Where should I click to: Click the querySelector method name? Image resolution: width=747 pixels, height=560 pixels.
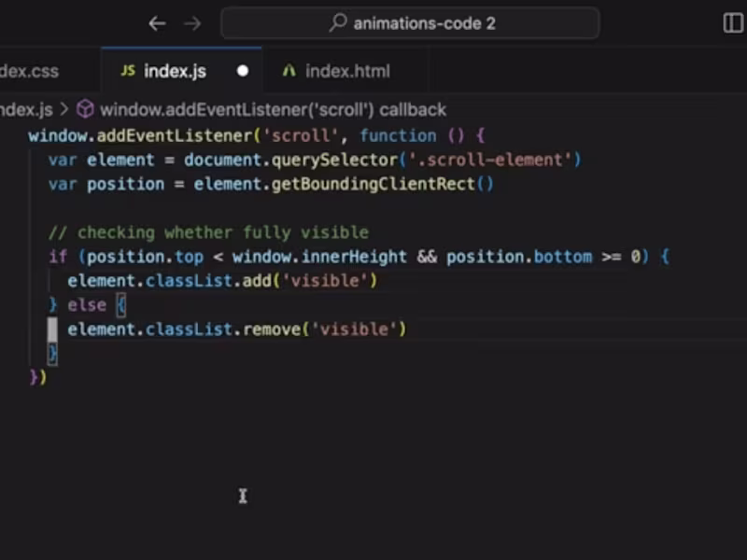[x=334, y=160]
